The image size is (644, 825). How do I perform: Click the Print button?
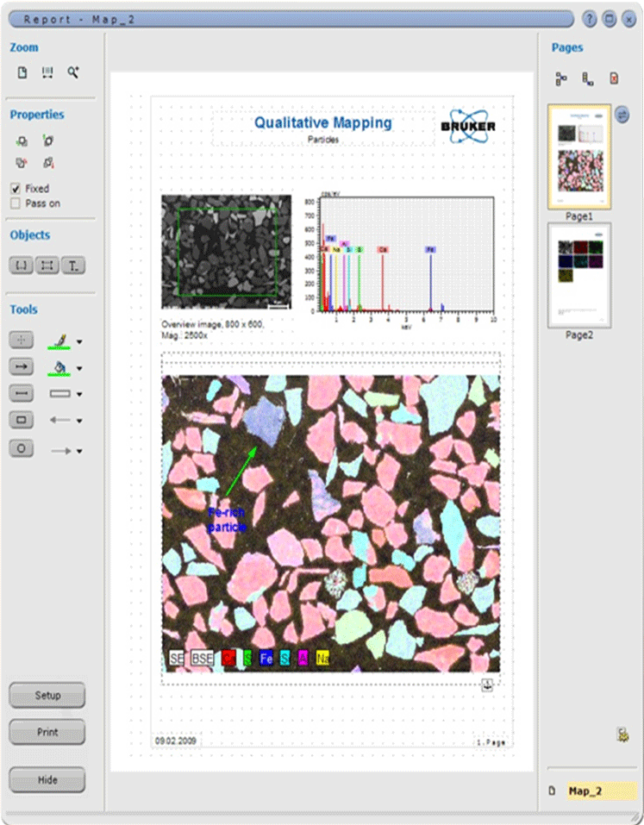pyautogui.click(x=47, y=732)
